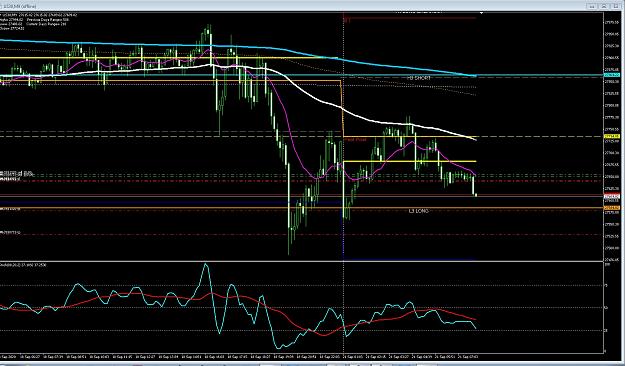Minimize the offline chart window

[x=592, y=6]
